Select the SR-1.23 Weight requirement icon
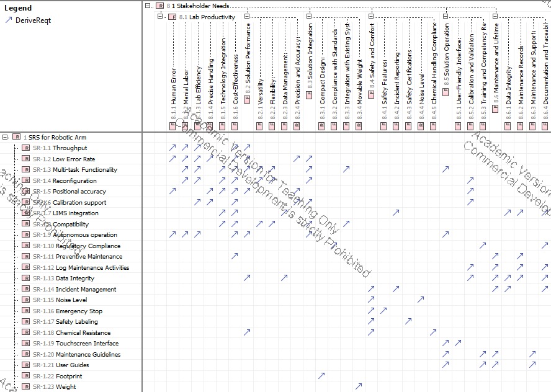The image size is (551, 392). (25, 386)
